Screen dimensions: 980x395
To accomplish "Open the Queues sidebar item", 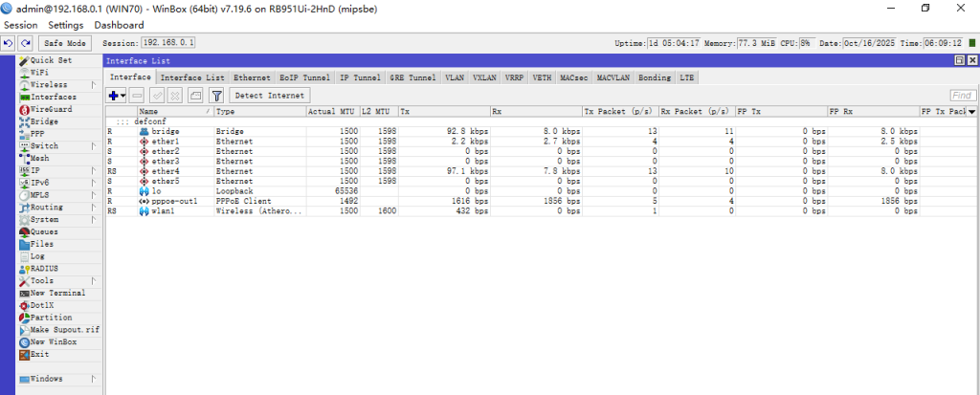I will (44, 231).
